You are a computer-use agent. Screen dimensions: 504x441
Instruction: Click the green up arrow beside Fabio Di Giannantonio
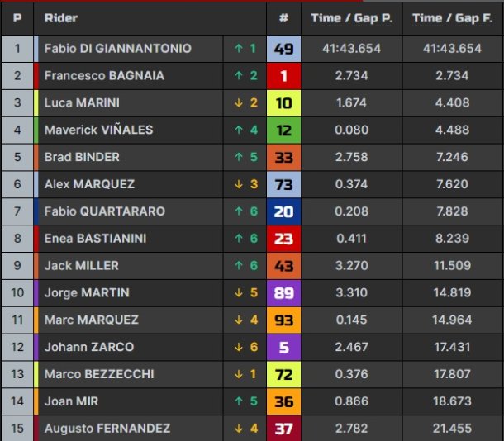[x=239, y=49]
